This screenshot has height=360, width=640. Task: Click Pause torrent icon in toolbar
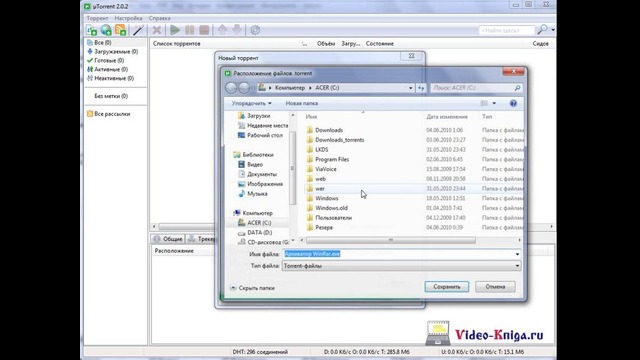[189, 30]
